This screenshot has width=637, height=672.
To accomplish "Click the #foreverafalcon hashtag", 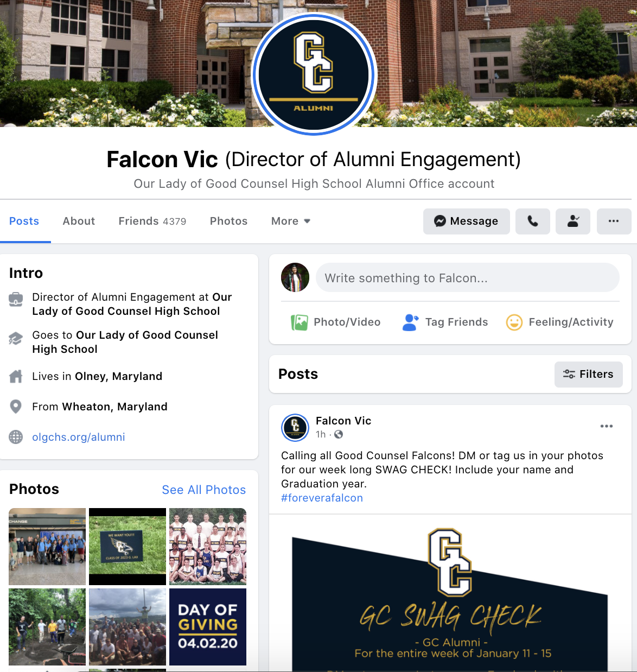I will pos(322,498).
